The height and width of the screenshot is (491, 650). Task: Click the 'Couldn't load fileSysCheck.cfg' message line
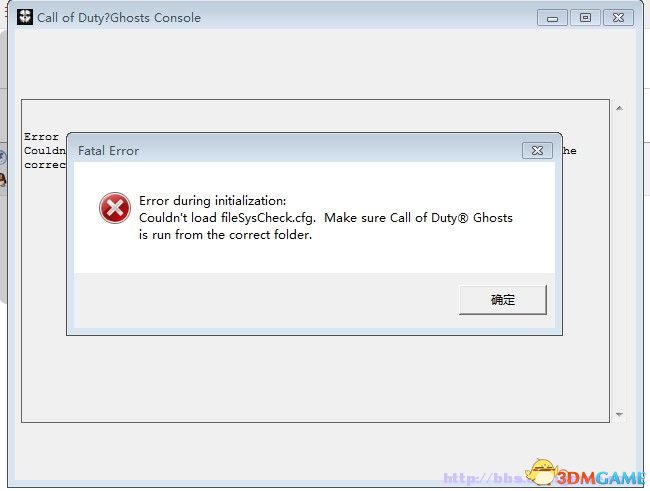tap(326, 218)
